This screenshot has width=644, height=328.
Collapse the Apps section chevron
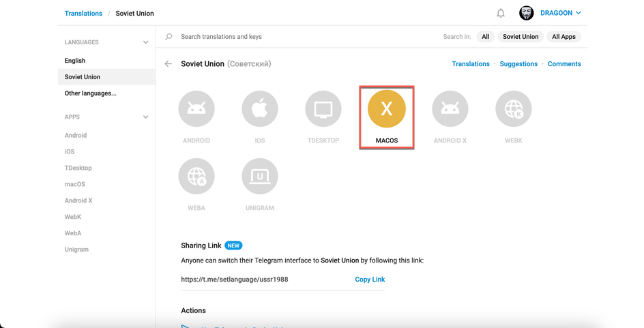[x=145, y=117]
